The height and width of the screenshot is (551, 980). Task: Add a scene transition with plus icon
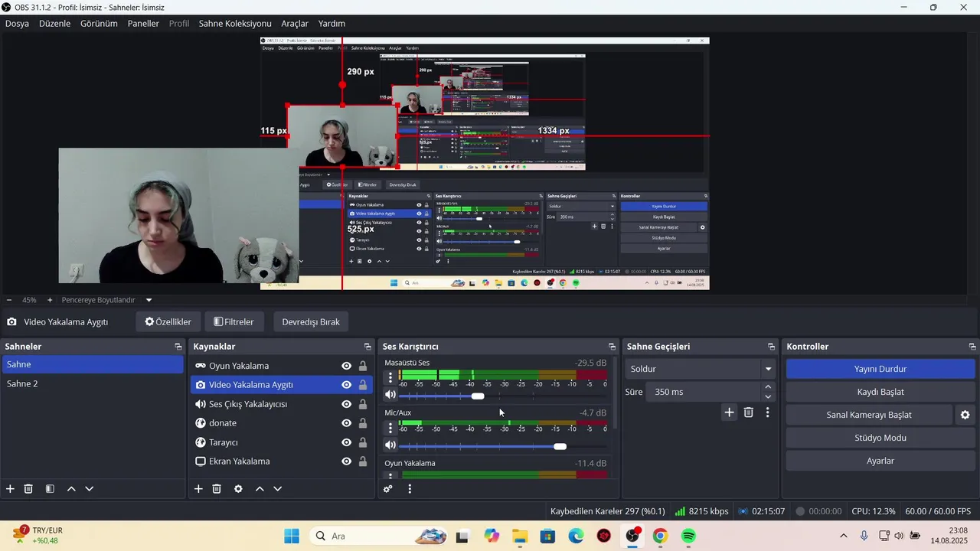tap(729, 412)
